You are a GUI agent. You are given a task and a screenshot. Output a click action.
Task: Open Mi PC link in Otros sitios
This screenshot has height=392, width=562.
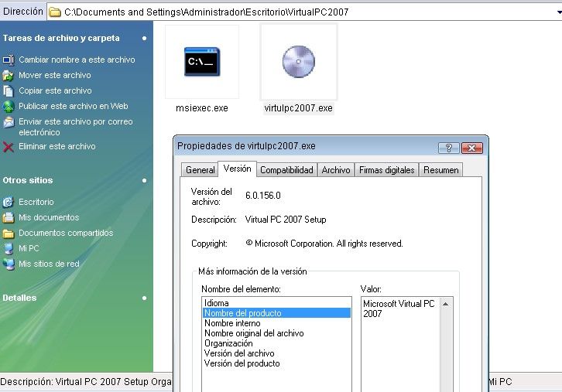(29, 248)
